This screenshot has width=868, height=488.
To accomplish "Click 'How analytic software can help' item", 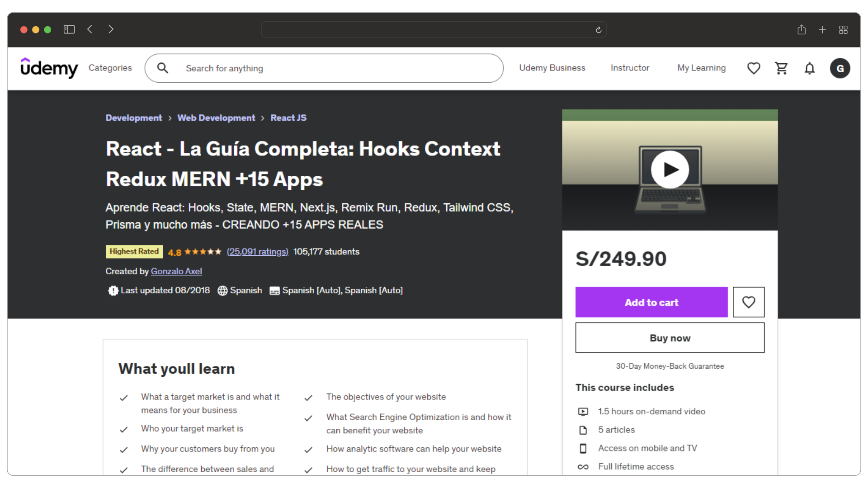I will click(x=414, y=449).
